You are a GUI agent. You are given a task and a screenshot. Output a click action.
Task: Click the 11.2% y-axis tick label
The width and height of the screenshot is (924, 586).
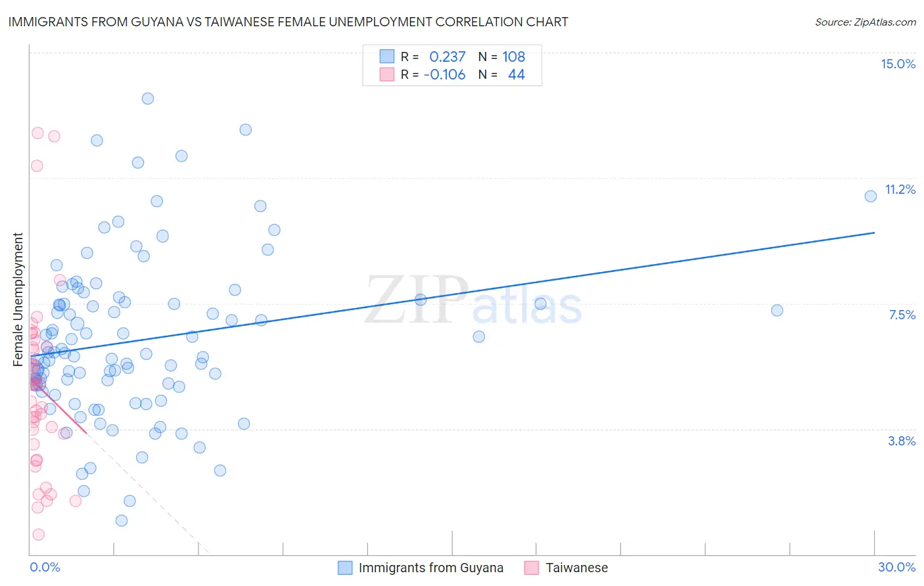click(900, 190)
